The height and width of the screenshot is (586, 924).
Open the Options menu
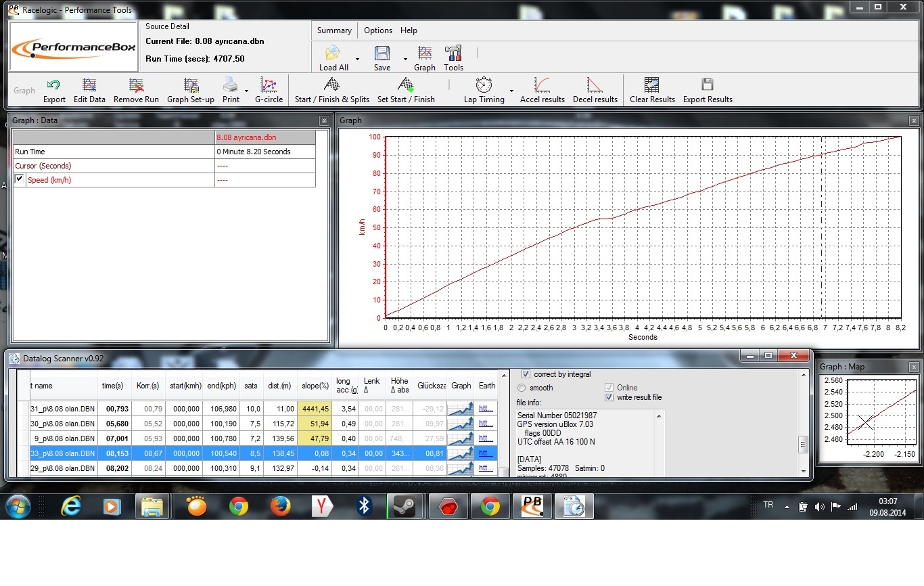click(x=377, y=30)
